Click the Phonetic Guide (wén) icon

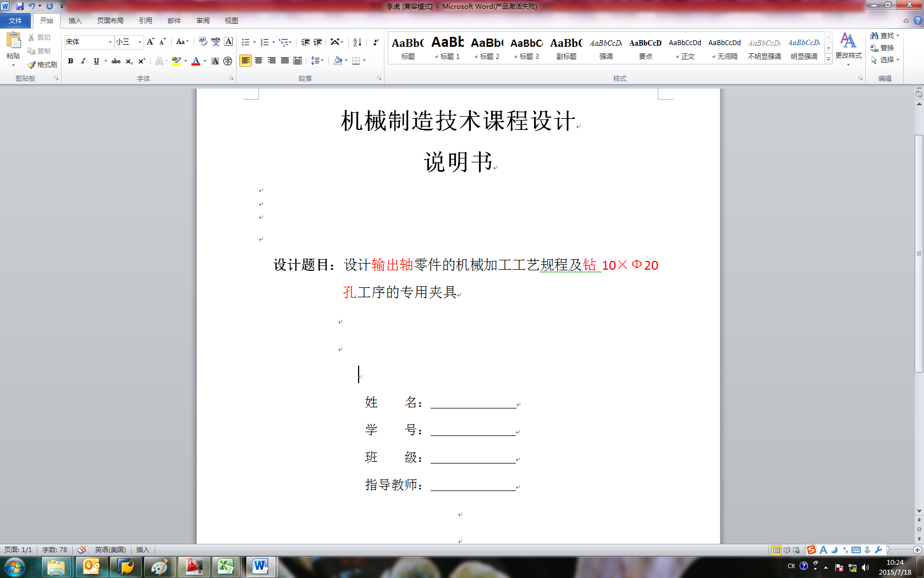(216, 42)
